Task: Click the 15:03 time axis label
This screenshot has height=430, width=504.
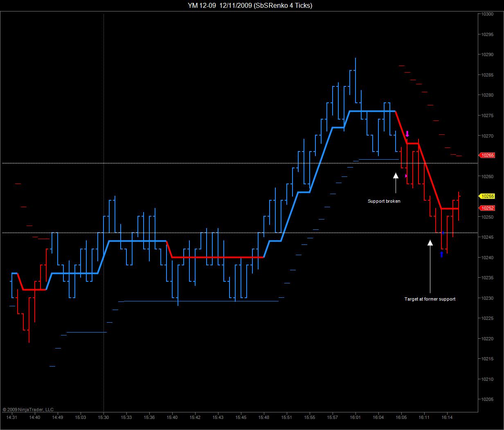Action: point(81,417)
